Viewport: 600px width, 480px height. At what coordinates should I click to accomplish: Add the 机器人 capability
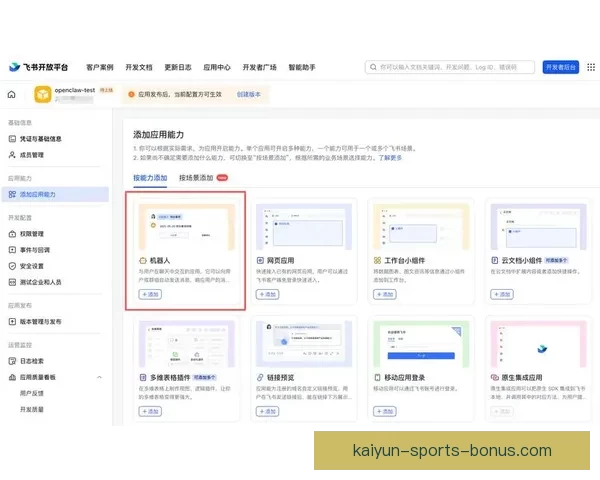(x=150, y=294)
